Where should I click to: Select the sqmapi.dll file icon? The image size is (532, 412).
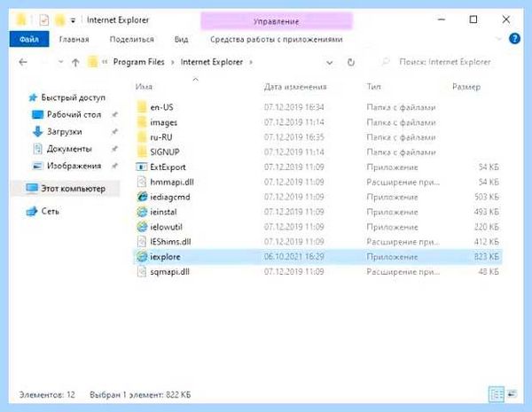pyautogui.click(x=142, y=272)
